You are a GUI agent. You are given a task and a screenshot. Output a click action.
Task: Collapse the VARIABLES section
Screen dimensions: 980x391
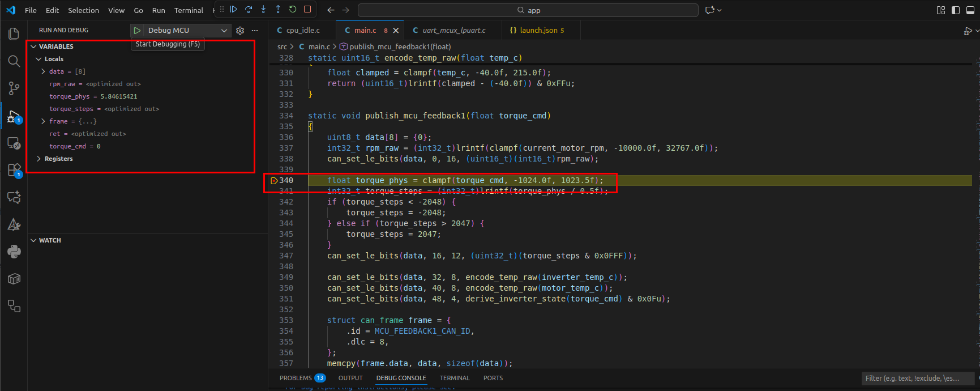point(33,46)
